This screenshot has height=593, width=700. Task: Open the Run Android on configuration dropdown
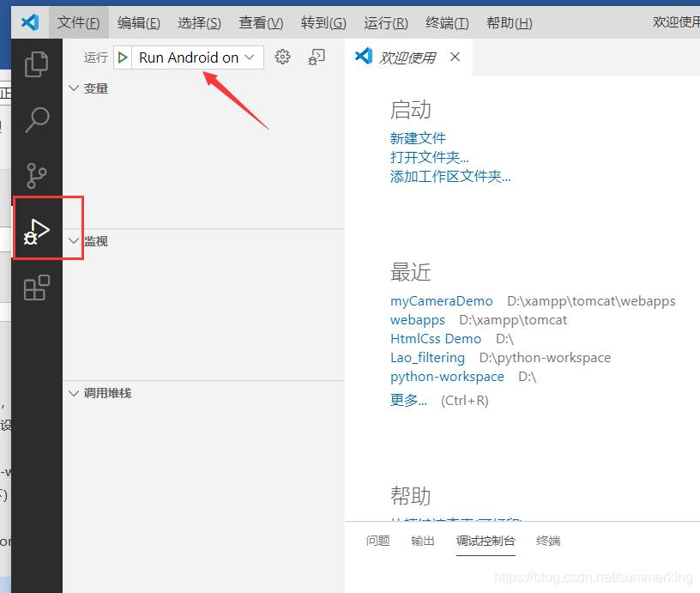(197, 57)
